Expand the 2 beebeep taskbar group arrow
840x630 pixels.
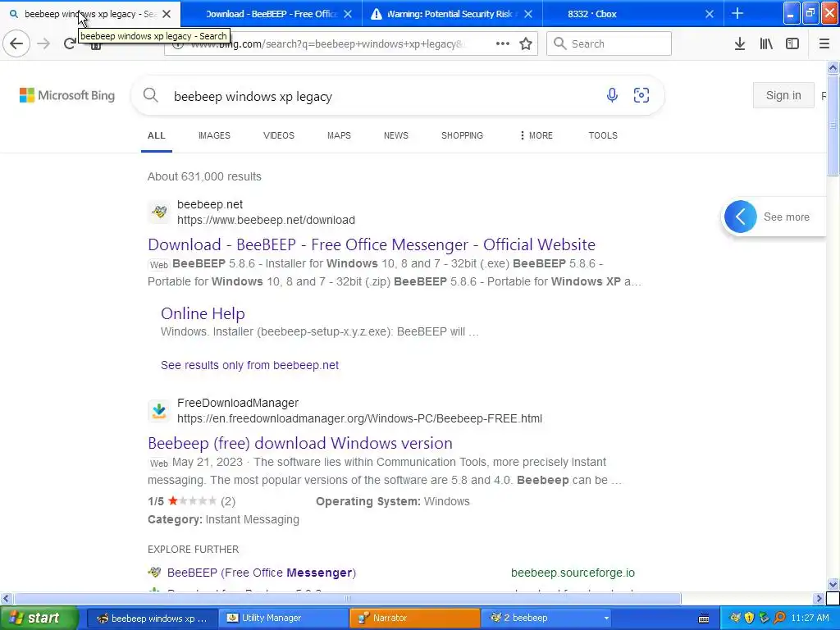606,618
